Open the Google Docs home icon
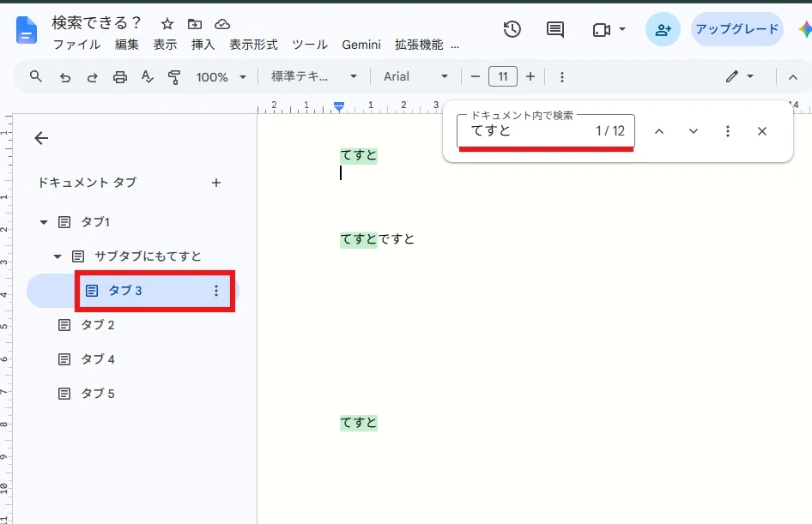This screenshot has width=812, height=524. coord(27,30)
